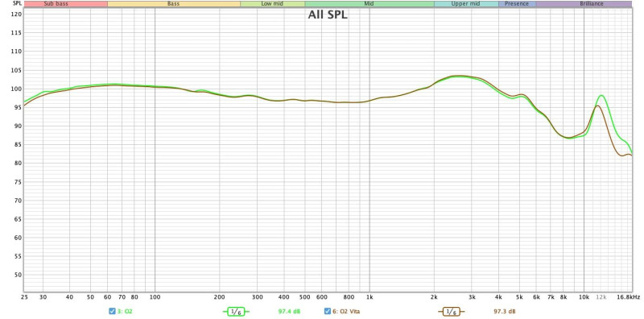The height and width of the screenshot is (319, 644).
Task: Click the 1k frequency axis label
Action: pos(369,296)
